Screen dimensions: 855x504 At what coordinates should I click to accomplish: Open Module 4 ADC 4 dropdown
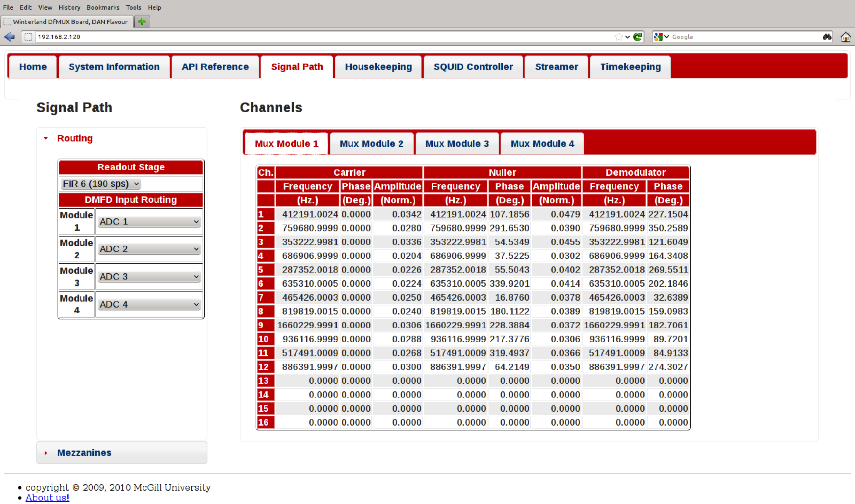[149, 304]
